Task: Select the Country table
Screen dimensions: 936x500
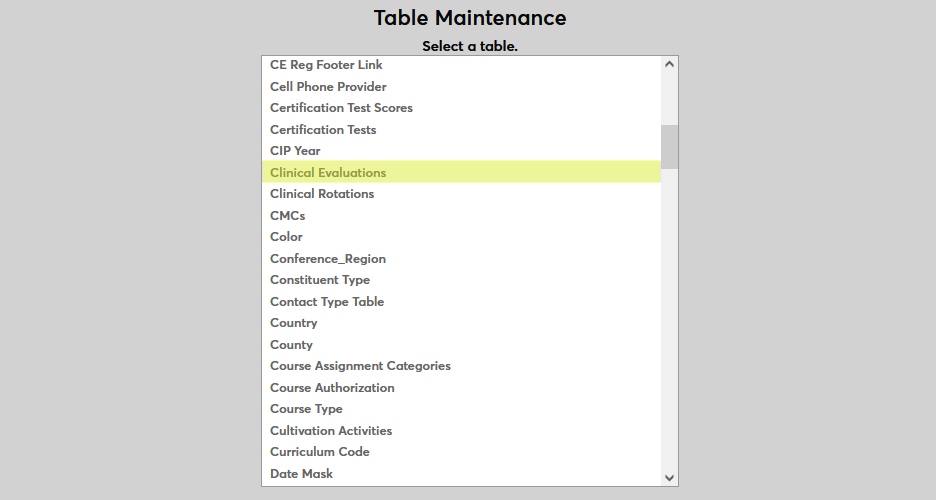Action: [293, 323]
